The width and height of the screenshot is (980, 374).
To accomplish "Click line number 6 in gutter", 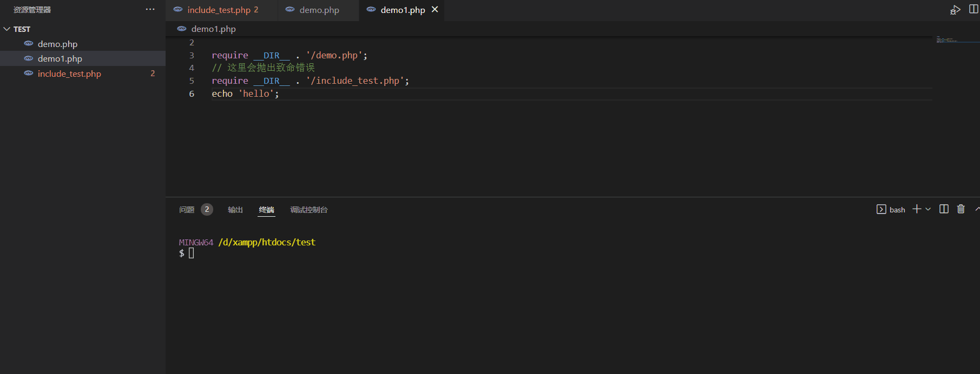I will [x=192, y=93].
